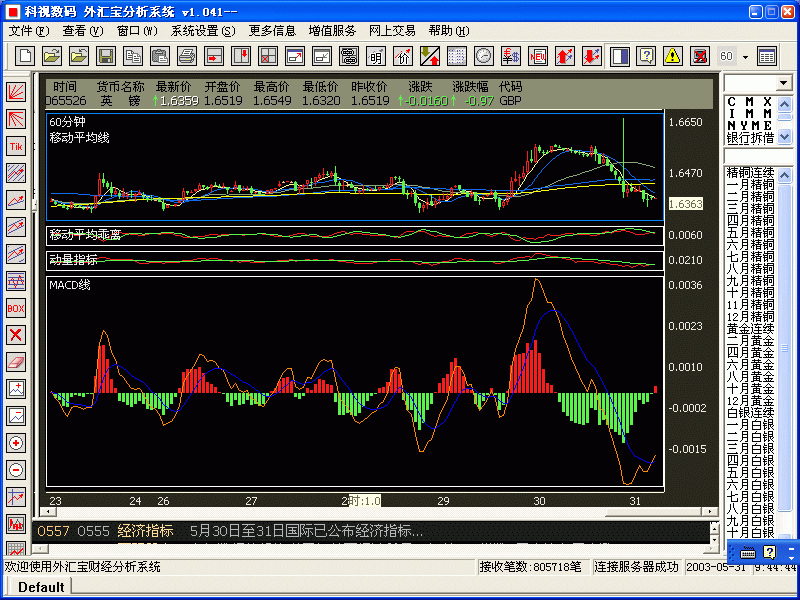Switch to the Default tab
This screenshot has width=800, height=600.
pyautogui.click(x=41, y=587)
